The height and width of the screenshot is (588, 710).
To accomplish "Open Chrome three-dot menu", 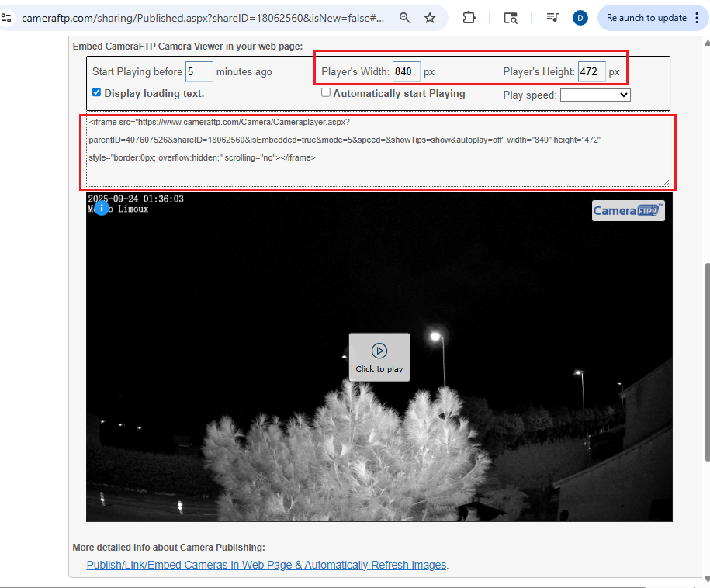I will (x=697, y=18).
